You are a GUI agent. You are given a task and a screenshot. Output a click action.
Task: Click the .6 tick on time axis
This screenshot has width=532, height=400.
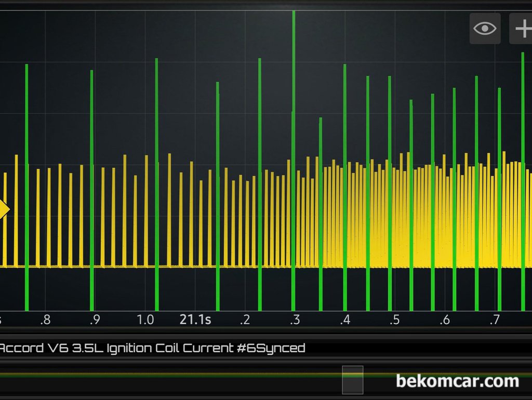coord(444,319)
